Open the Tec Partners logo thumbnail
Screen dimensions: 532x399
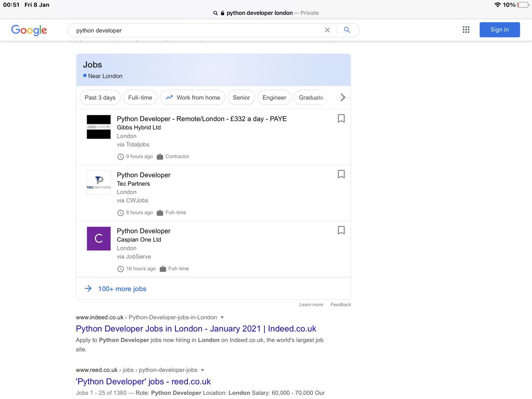[x=99, y=182]
